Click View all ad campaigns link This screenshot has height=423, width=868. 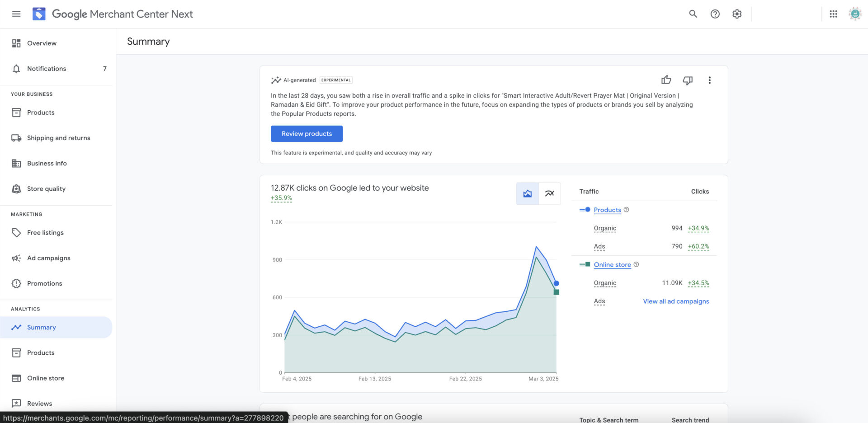coord(676,301)
